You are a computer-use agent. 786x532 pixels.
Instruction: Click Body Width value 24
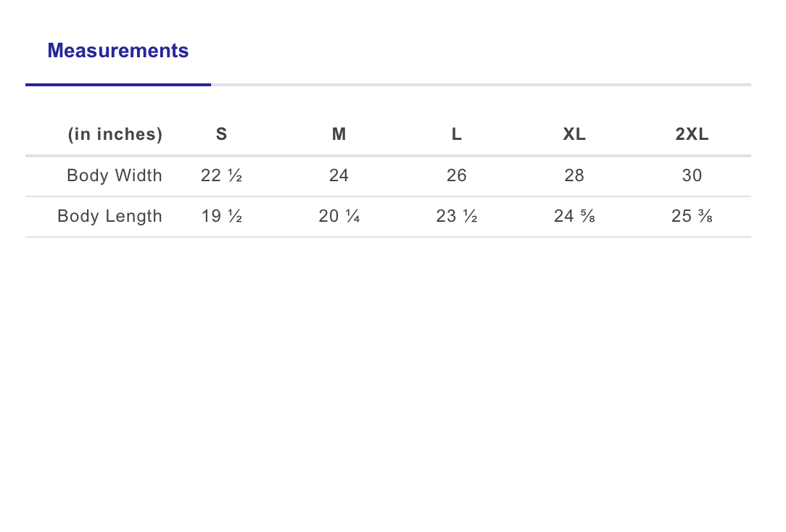[339, 175]
